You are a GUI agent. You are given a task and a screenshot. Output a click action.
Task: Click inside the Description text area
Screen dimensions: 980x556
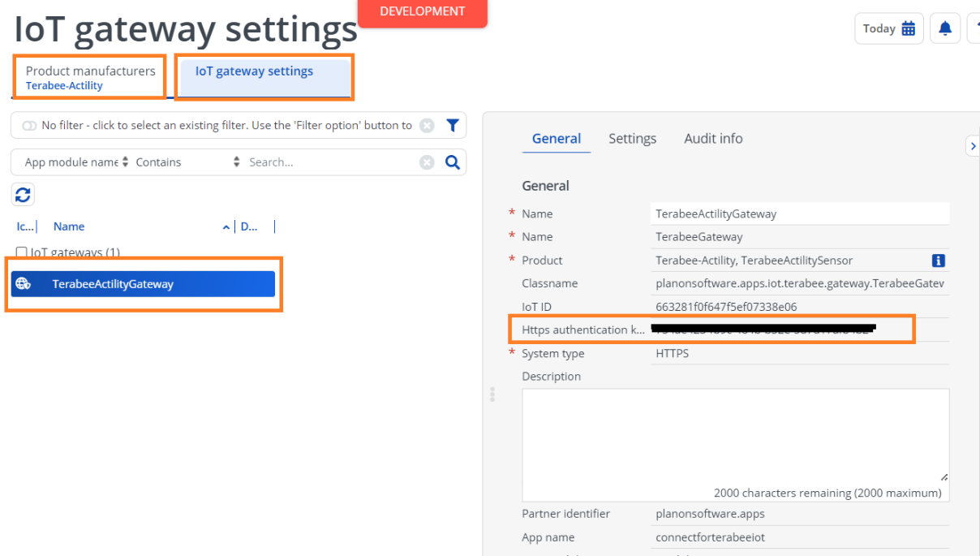coord(735,445)
